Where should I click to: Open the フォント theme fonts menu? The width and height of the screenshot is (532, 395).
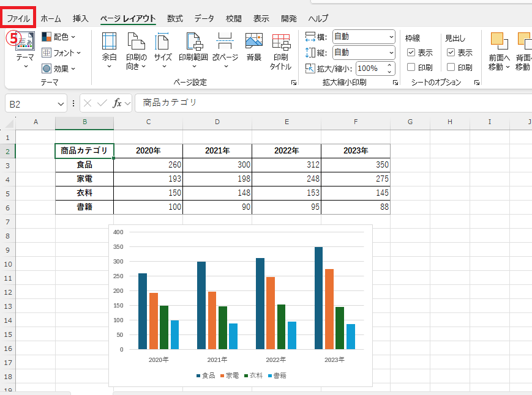point(61,53)
